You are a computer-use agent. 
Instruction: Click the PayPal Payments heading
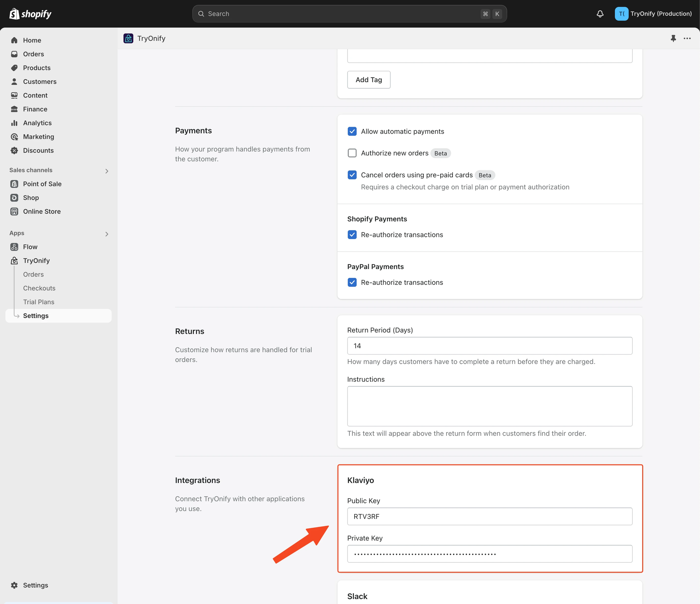point(375,267)
